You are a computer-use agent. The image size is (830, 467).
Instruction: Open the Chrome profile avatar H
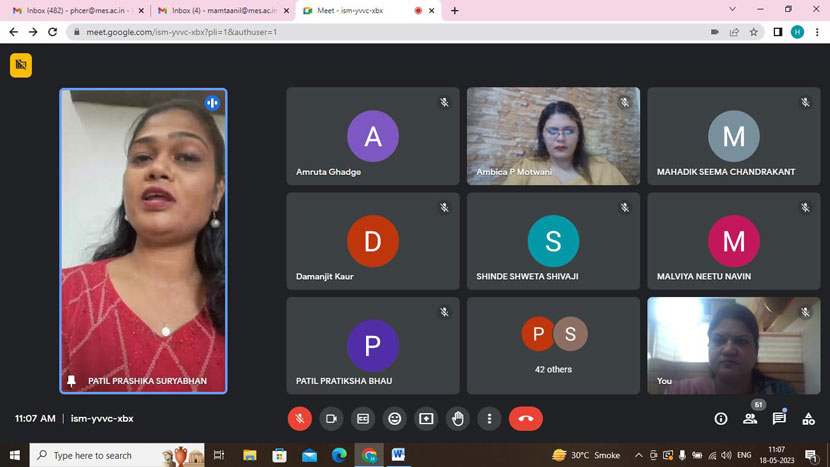pyautogui.click(x=797, y=32)
